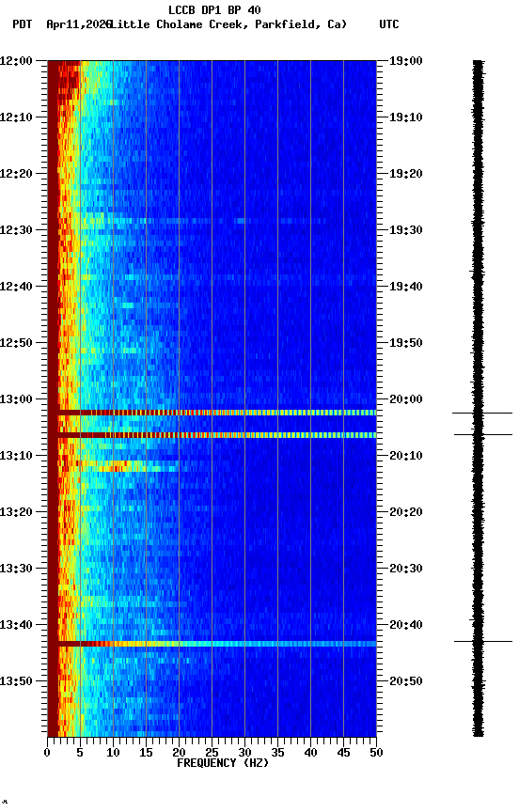Click the '19:00' UTC time label

coord(406,61)
